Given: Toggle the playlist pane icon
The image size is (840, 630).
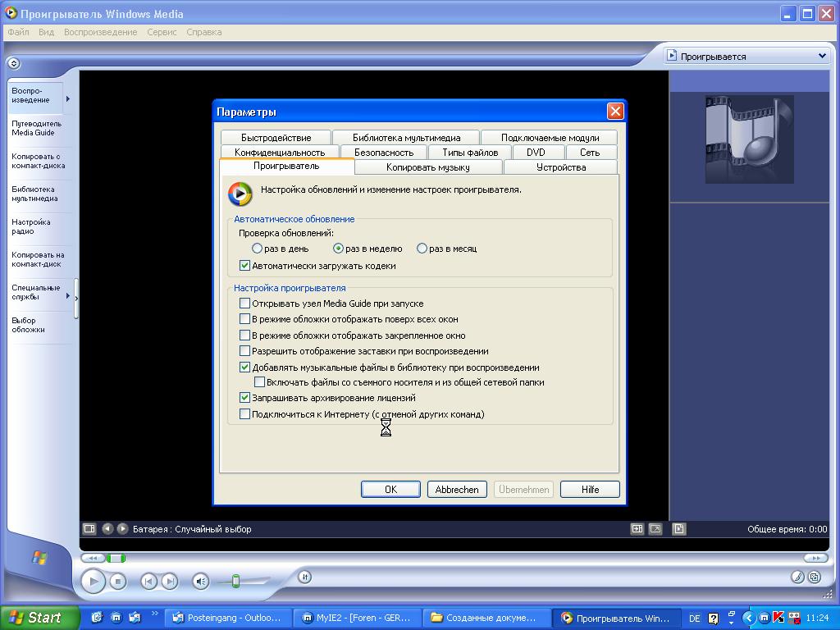Looking at the screenshot, I should point(678,529).
